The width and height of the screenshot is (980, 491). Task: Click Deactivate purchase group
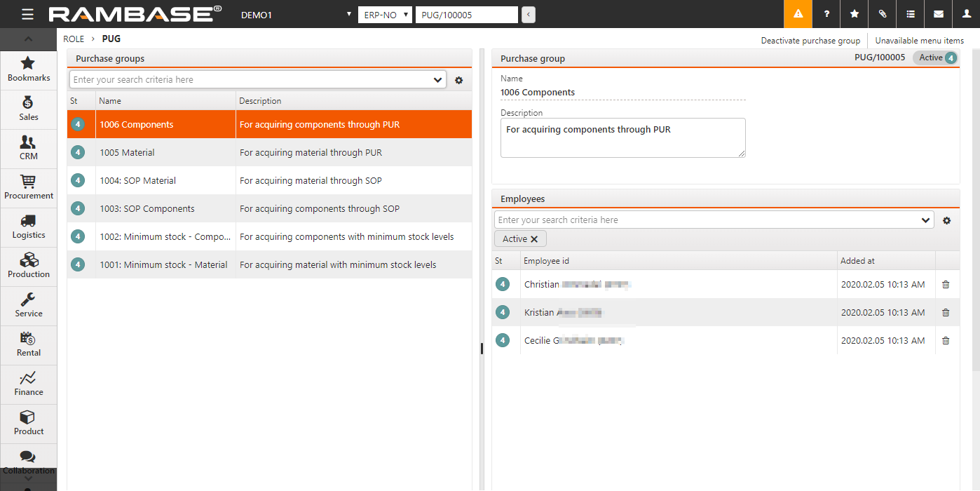tap(810, 41)
